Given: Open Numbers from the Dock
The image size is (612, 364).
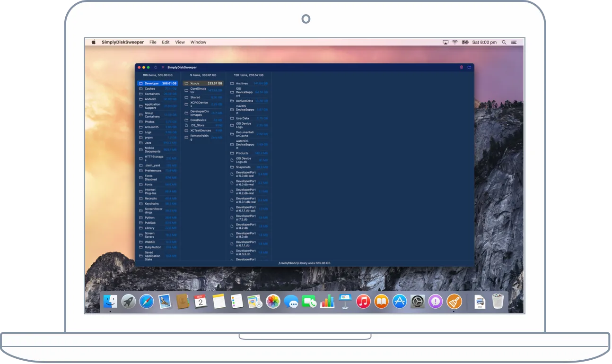Looking at the screenshot, I should tap(327, 301).
